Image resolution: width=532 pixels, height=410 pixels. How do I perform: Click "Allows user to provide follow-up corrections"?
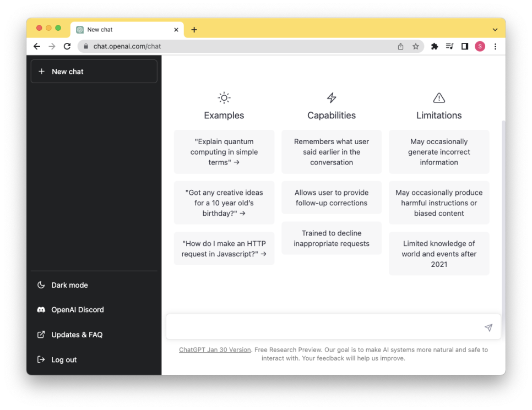coord(332,198)
